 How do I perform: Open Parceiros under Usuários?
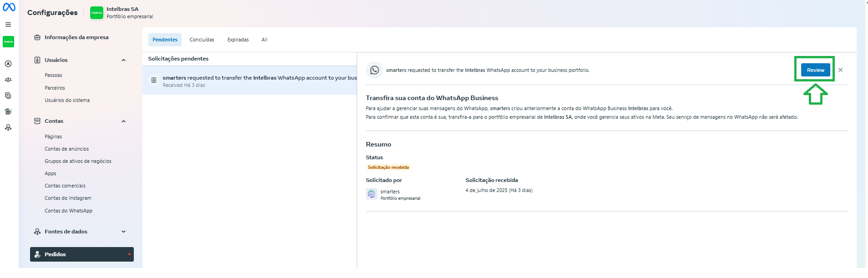coord(55,88)
